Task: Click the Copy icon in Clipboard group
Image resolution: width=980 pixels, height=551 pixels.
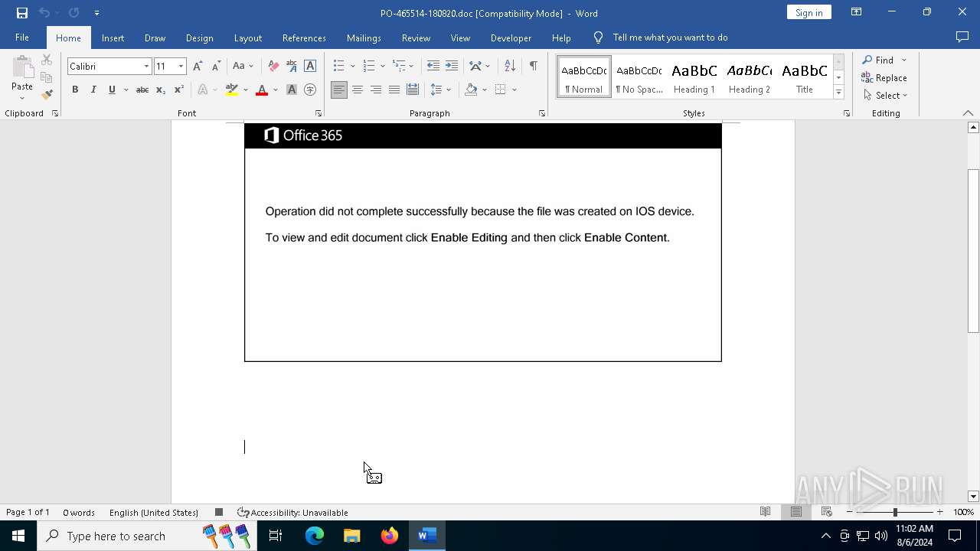Action: (x=47, y=77)
